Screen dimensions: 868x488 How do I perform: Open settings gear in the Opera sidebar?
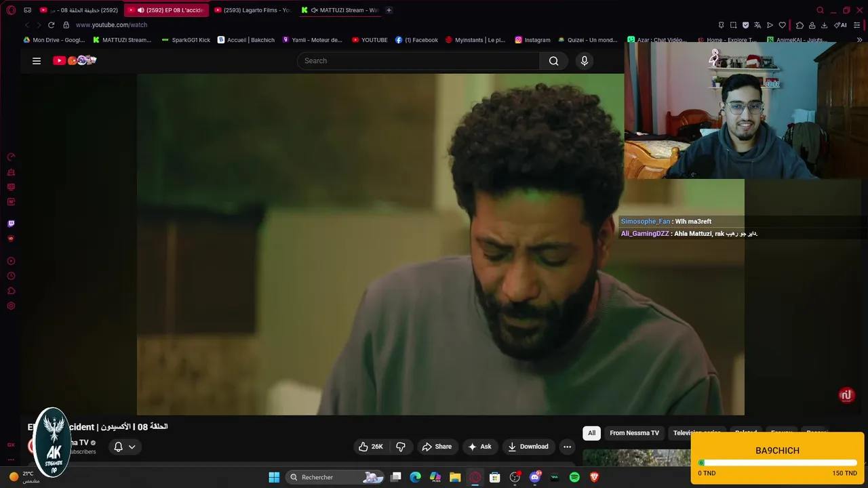(11, 306)
